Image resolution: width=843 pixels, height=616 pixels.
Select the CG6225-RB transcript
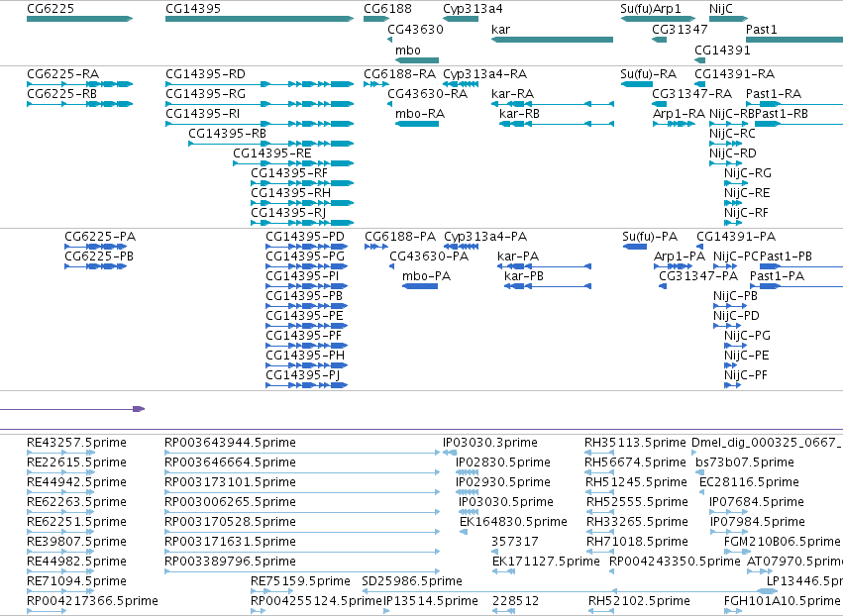pos(79,104)
